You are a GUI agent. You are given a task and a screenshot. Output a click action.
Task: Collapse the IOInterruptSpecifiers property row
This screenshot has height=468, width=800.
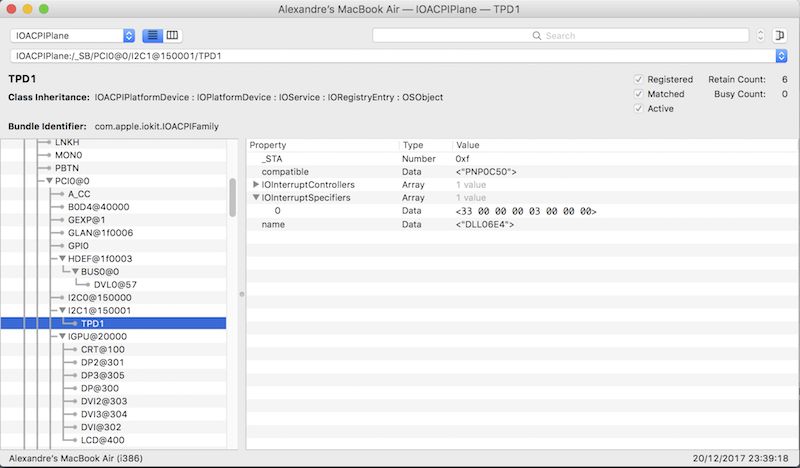coord(256,198)
